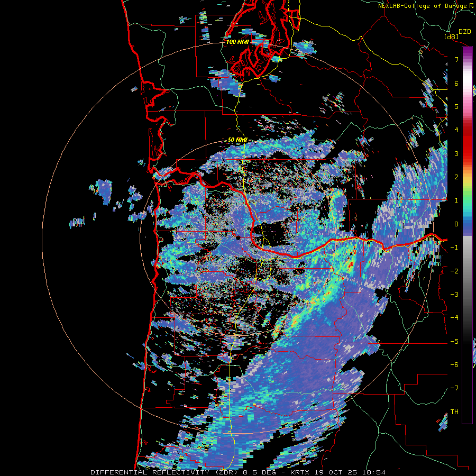This screenshot has height=476, width=476.
Task: Click the -3 value on the color scale
Action: tap(454, 295)
